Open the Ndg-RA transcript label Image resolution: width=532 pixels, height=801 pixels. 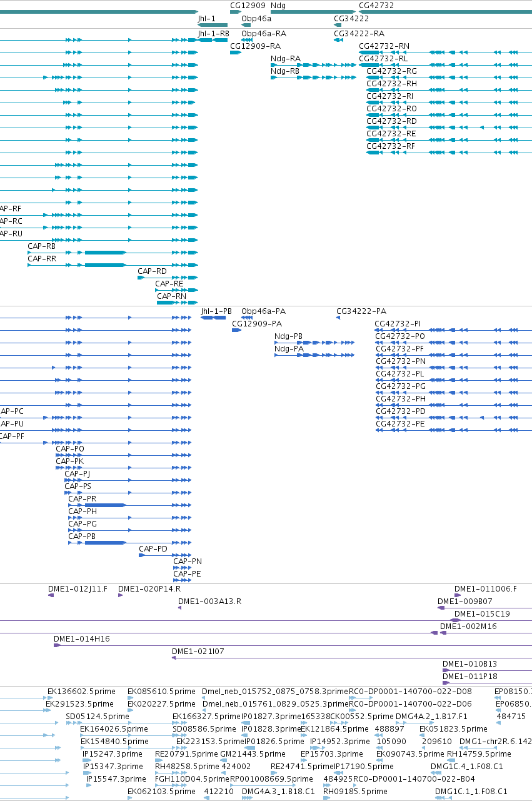pyautogui.click(x=286, y=58)
